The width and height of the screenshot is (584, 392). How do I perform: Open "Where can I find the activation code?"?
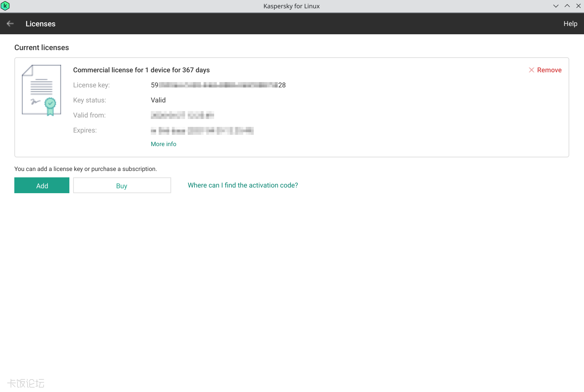pyautogui.click(x=243, y=185)
